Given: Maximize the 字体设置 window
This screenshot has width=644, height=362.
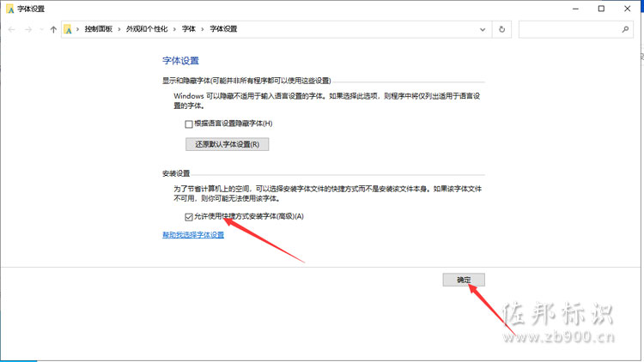Looking at the screenshot, I should coord(601,9).
